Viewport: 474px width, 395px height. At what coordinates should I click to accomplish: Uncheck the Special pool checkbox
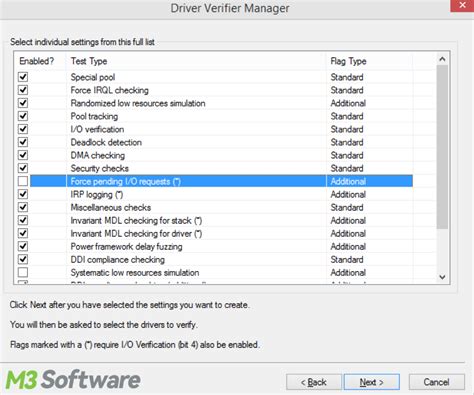pos(23,77)
